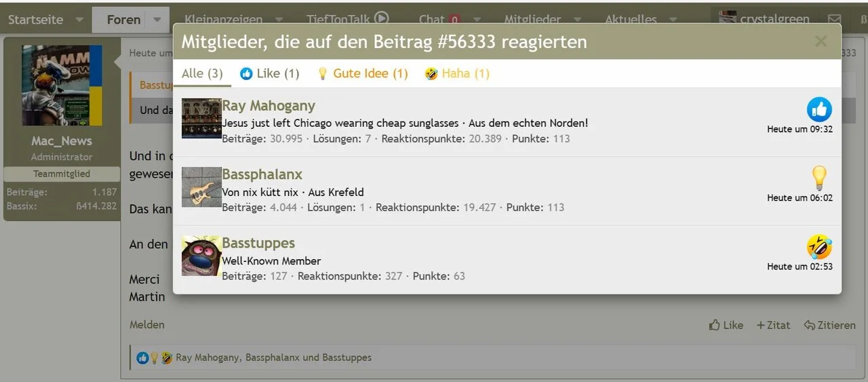868x382 pixels.
Task: Open reactions summary Ray Mahogany, Bassphalanx und Basstuppes
Action: tap(273, 358)
